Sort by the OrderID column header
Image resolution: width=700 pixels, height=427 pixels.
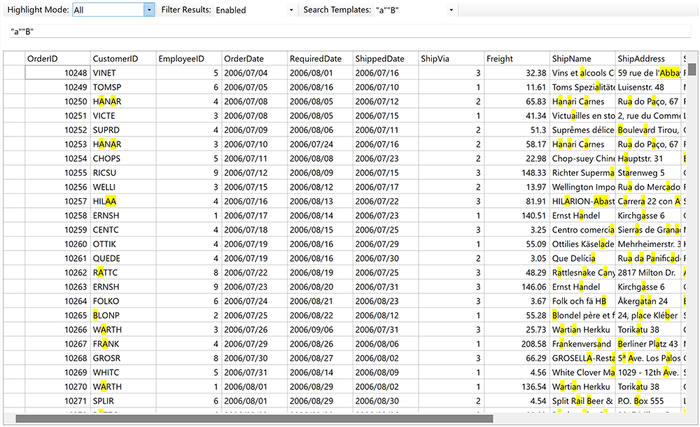point(57,58)
